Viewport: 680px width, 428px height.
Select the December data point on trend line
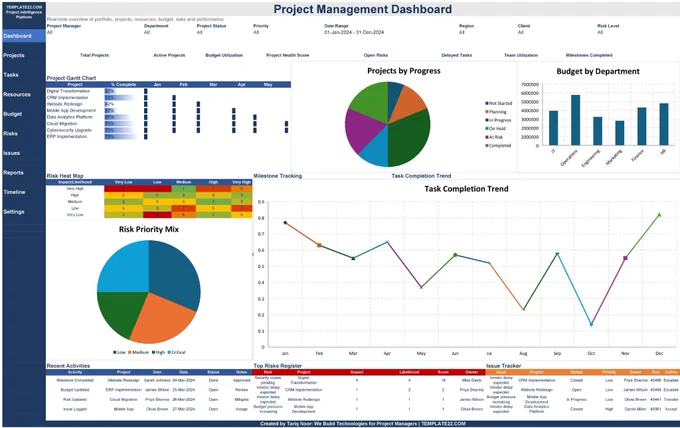(x=659, y=215)
